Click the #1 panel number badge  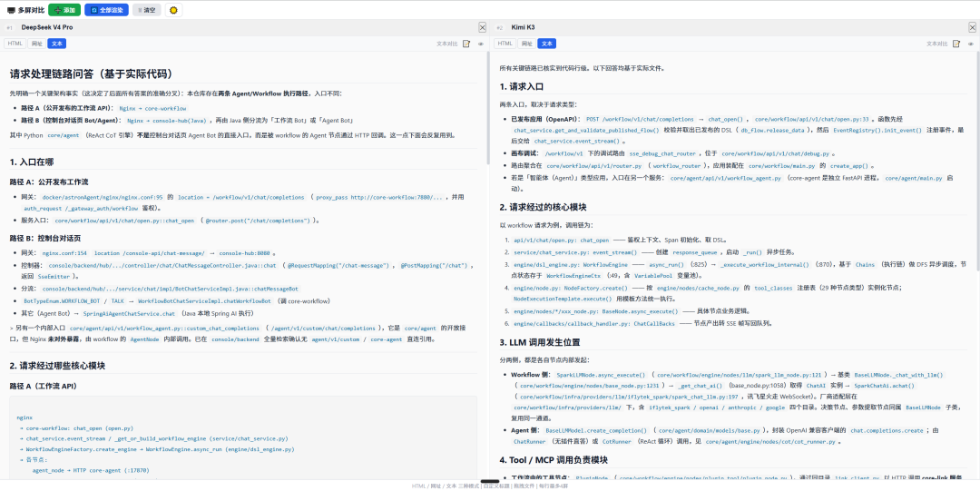pyautogui.click(x=9, y=28)
